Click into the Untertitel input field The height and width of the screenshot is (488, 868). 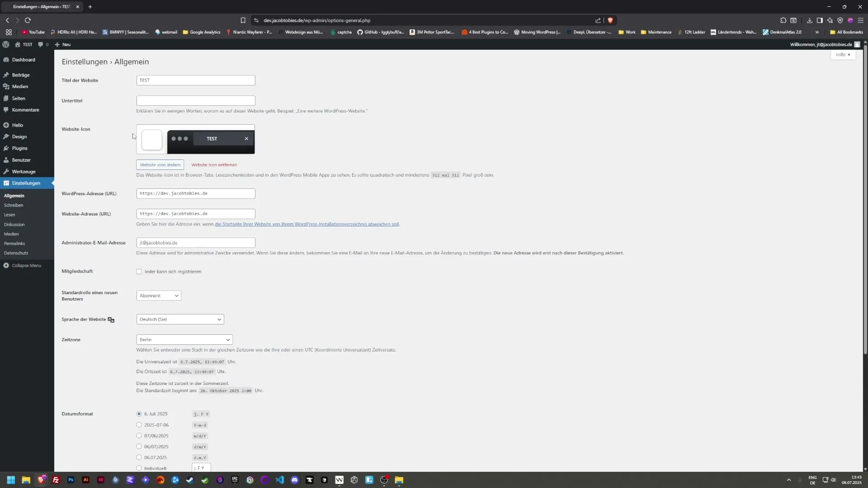pyautogui.click(x=195, y=100)
